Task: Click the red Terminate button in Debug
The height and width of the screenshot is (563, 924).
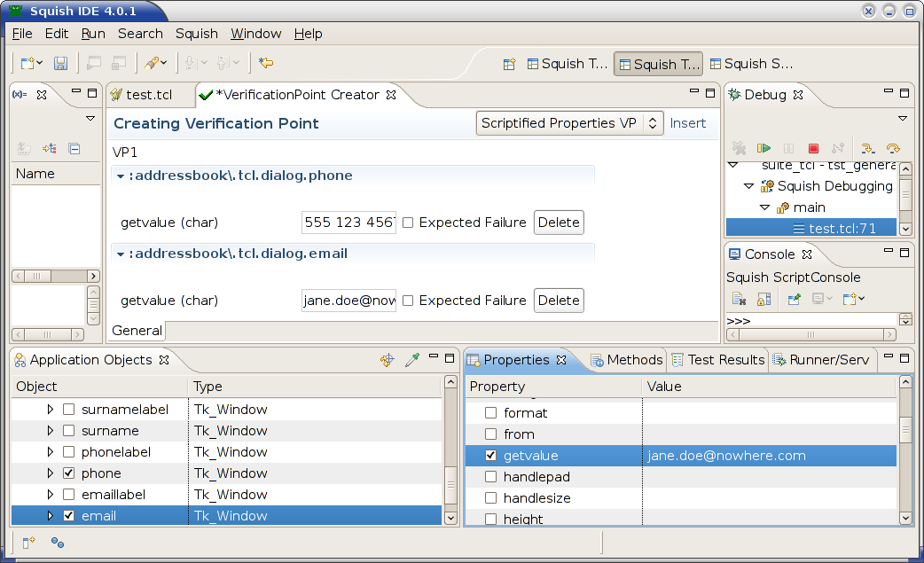Action: coord(813,149)
